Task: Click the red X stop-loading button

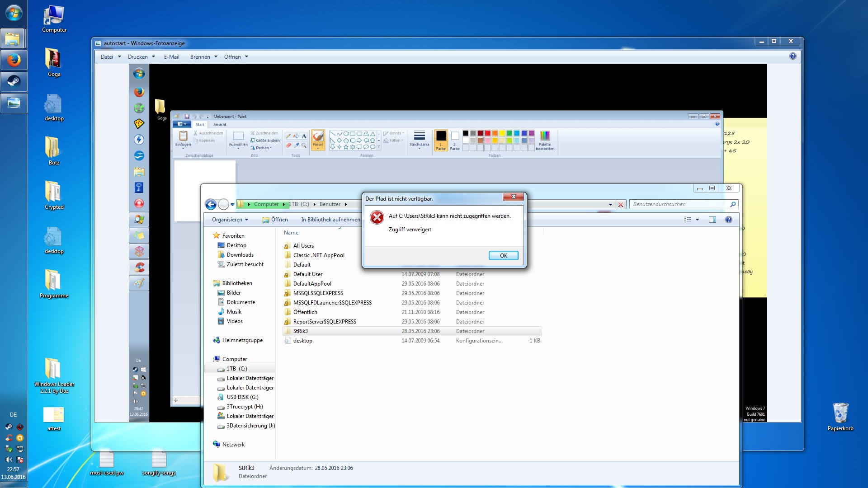Action: (621, 205)
